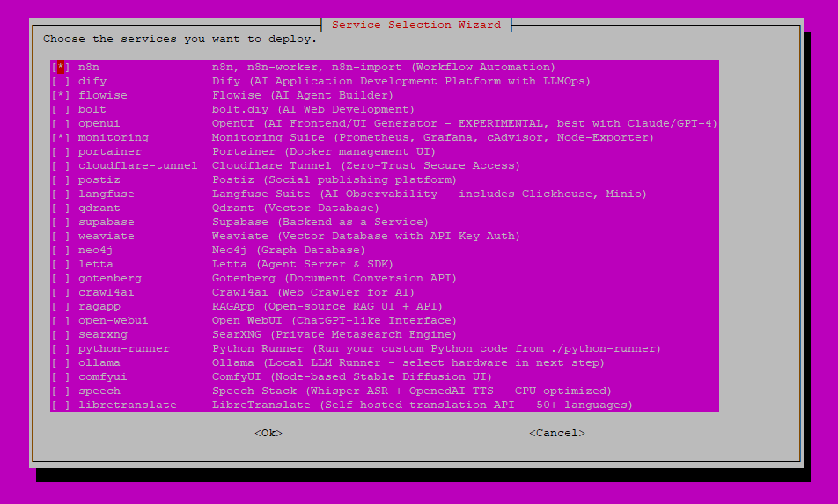Uncheck the monitoring service checkbox

coord(61,138)
